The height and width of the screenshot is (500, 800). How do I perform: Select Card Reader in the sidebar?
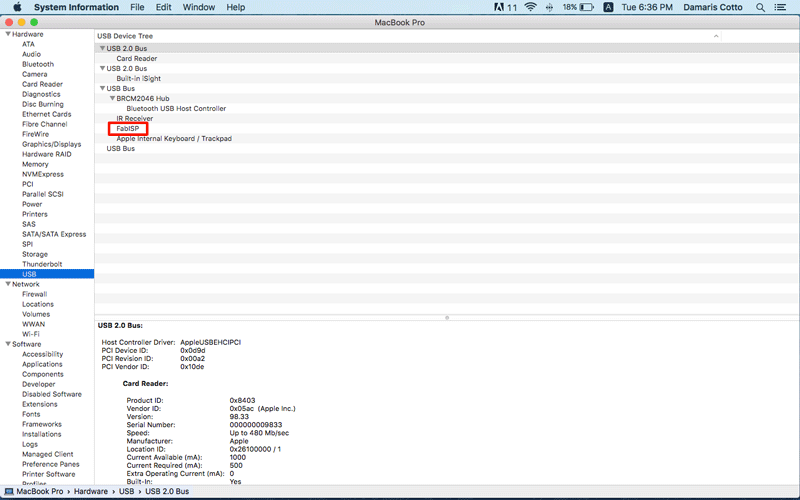click(42, 84)
